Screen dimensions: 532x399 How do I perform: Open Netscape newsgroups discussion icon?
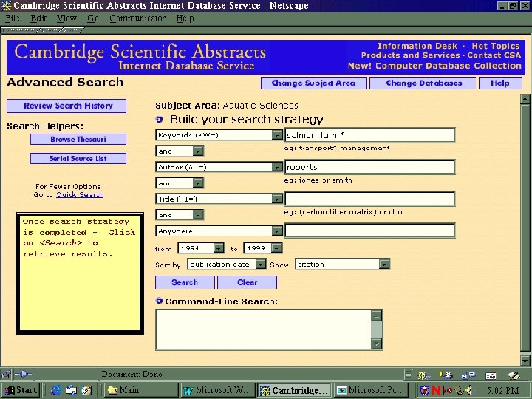(468, 375)
